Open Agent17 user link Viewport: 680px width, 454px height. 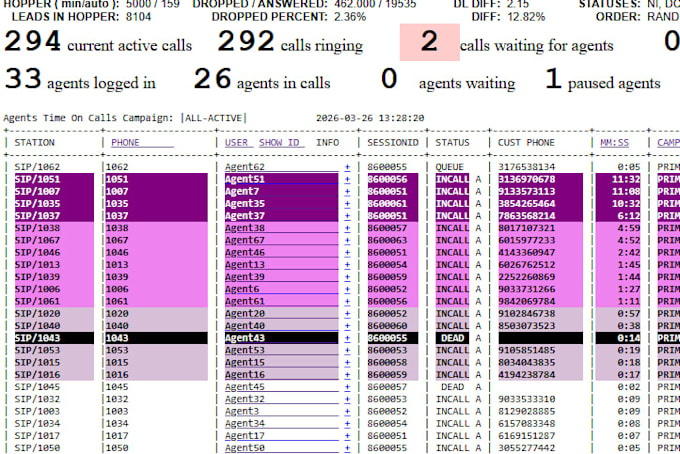click(281, 435)
